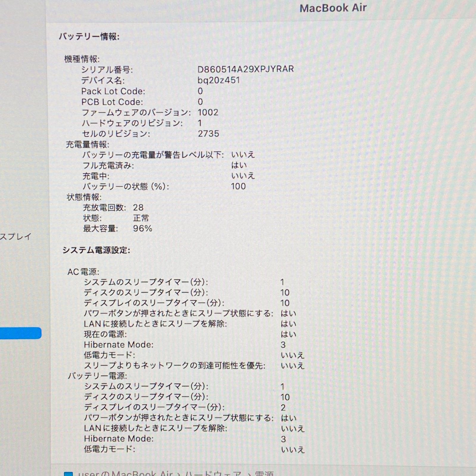Click the バッテリーの状態 (%) label

point(126,187)
